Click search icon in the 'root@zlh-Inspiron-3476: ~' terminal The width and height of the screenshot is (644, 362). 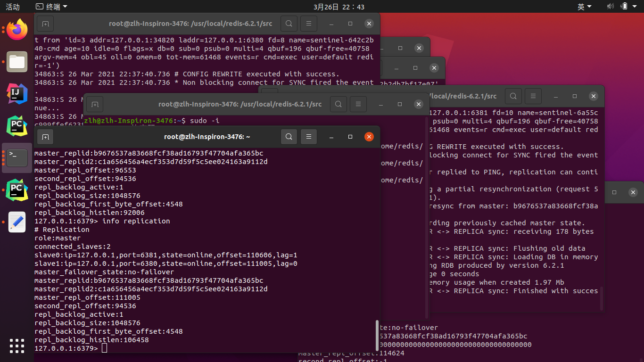click(x=289, y=137)
